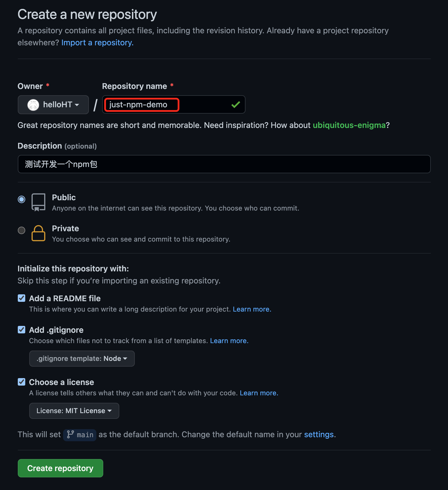This screenshot has width=448, height=490.
Task: Select the Private radio button
Action: [22, 230]
